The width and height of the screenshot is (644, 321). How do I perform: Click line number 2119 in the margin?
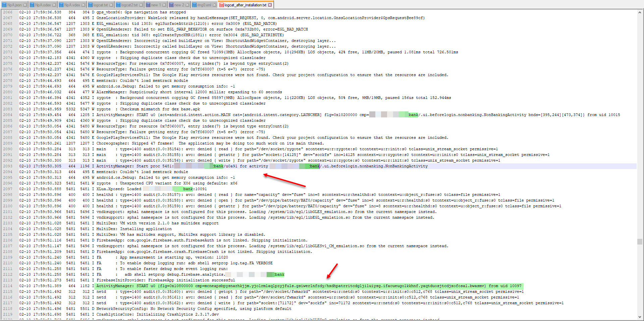pos(8,314)
